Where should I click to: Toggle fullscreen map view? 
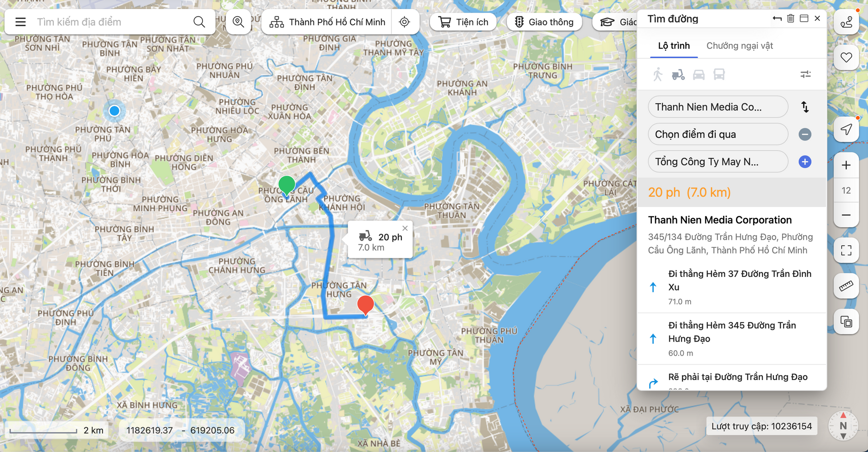point(846,250)
